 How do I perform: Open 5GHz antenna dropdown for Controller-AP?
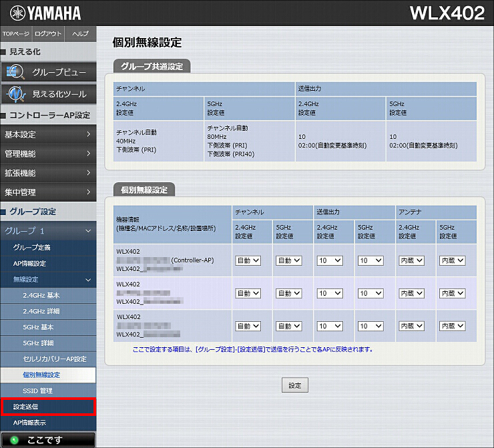coord(453,260)
